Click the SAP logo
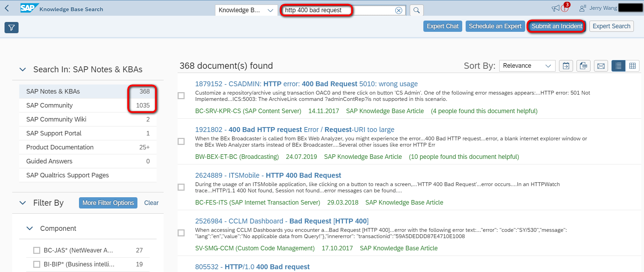The image size is (644, 272). 29,8
